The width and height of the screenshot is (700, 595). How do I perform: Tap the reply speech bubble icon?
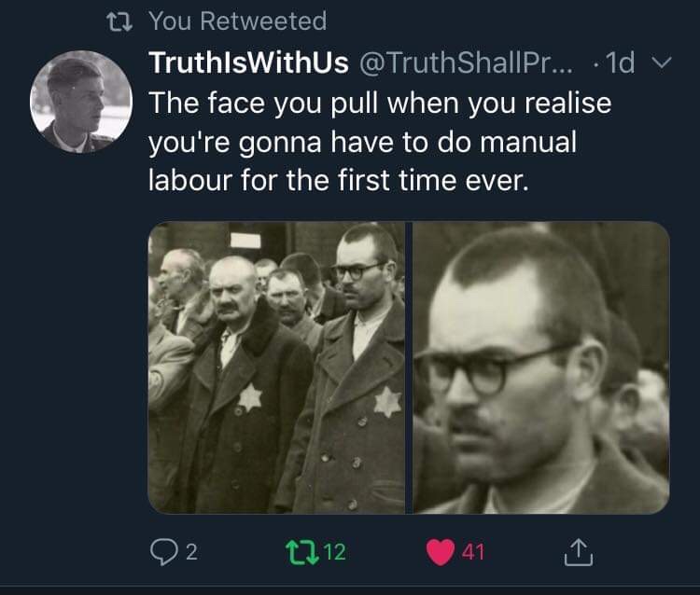coord(164,552)
